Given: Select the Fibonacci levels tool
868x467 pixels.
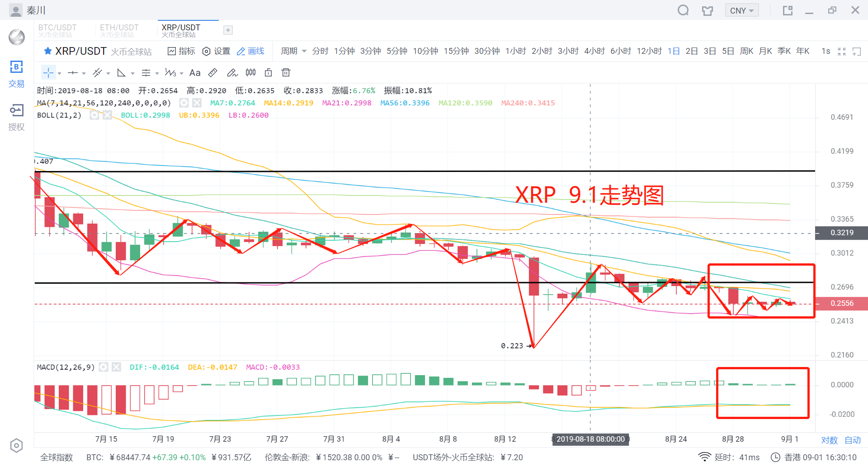Looking at the screenshot, I should pos(146,73).
